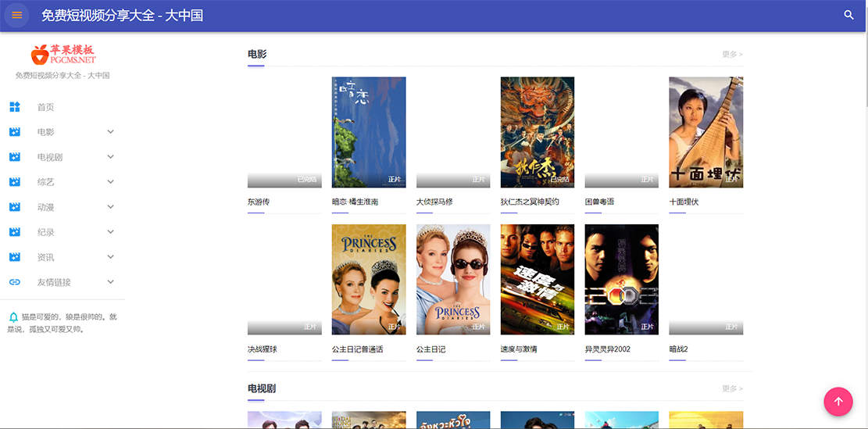This screenshot has height=429, width=868.
Task: Open the 狄仁杰之冥神契约 movie title link
Action: coord(530,202)
